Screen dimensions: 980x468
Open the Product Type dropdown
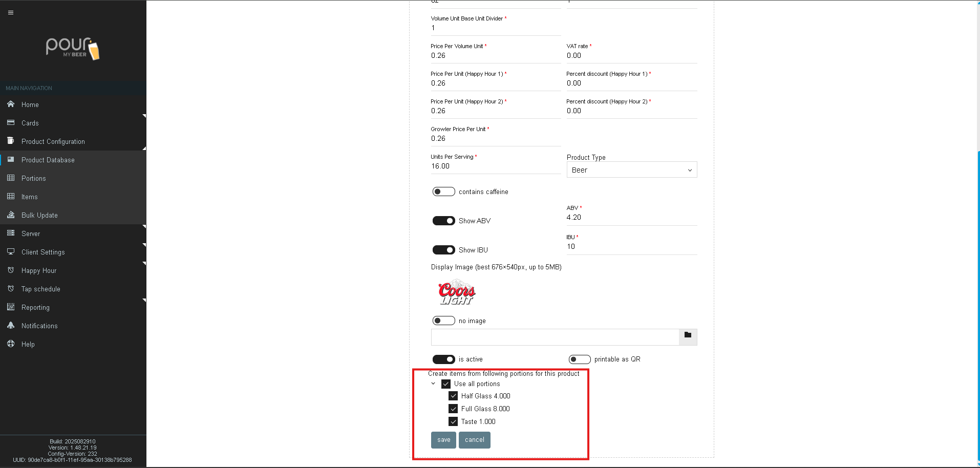pos(631,170)
